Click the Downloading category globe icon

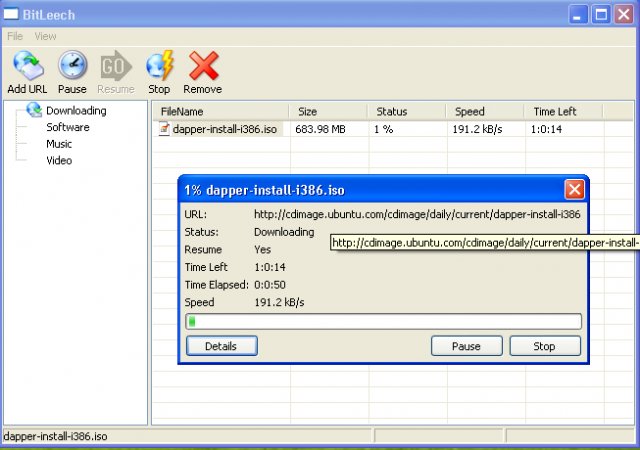(34, 110)
